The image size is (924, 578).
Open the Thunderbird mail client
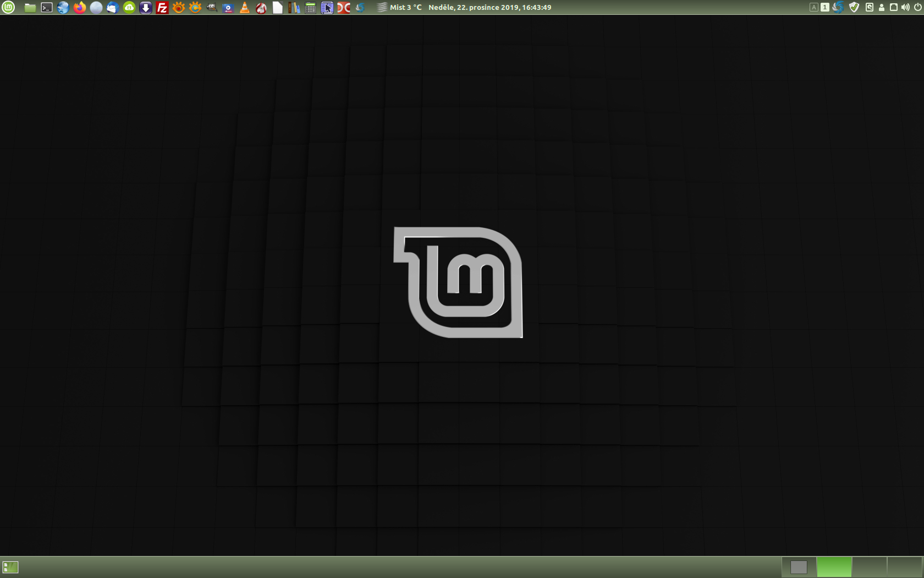(113, 8)
